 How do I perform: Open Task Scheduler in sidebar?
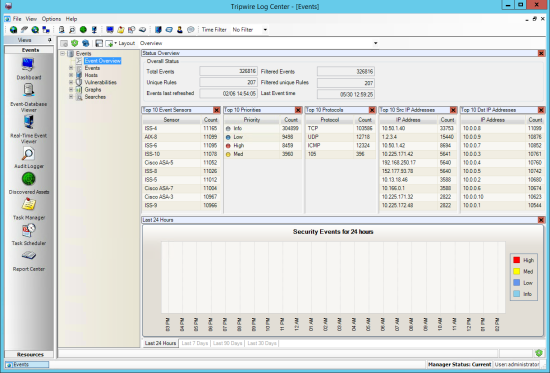(x=28, y=234)
